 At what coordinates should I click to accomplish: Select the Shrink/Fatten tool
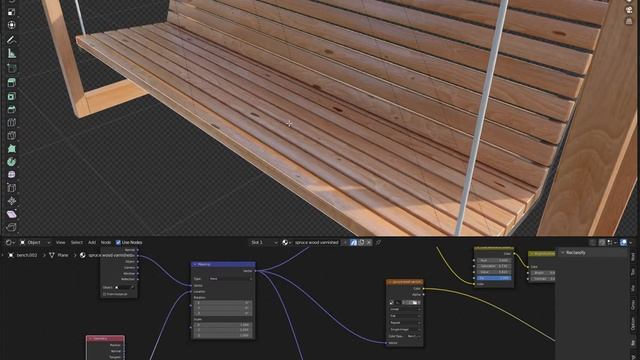point(11,201)
